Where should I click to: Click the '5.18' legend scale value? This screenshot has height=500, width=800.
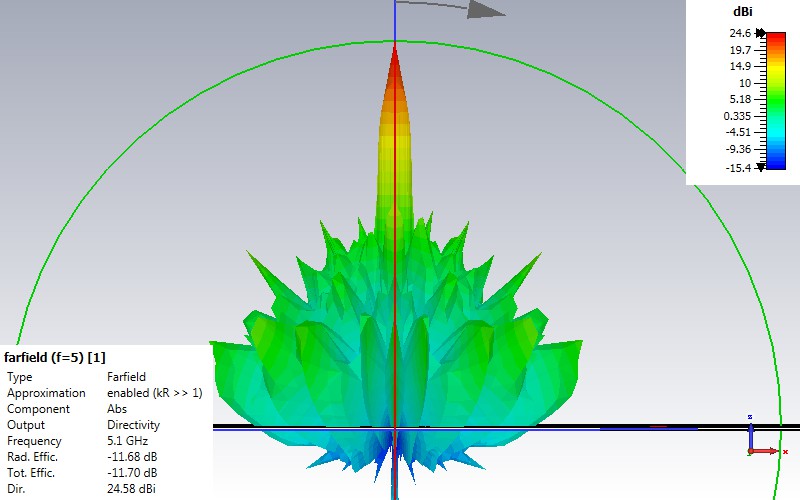click(x=740, y=99)
